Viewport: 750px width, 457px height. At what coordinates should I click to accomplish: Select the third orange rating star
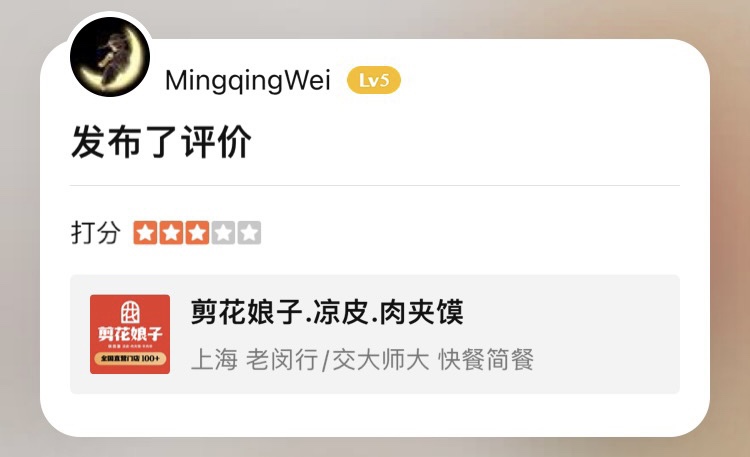click(197, 233)
